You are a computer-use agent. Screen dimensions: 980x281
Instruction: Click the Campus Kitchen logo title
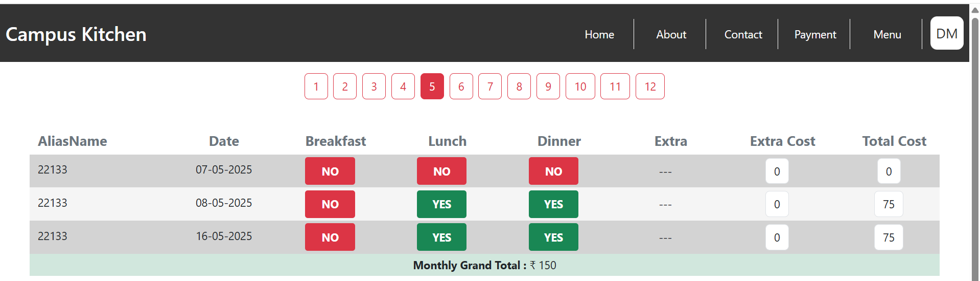76,34
